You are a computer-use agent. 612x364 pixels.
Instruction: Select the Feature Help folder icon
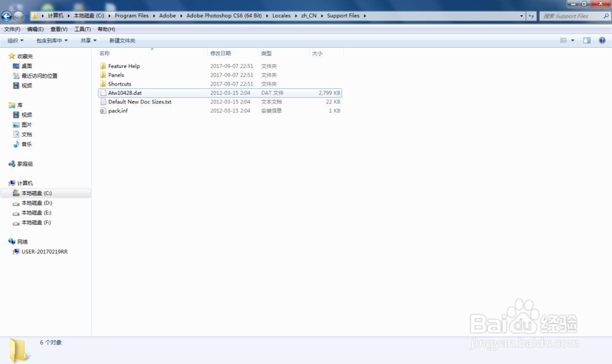click(x=103, y=66)
